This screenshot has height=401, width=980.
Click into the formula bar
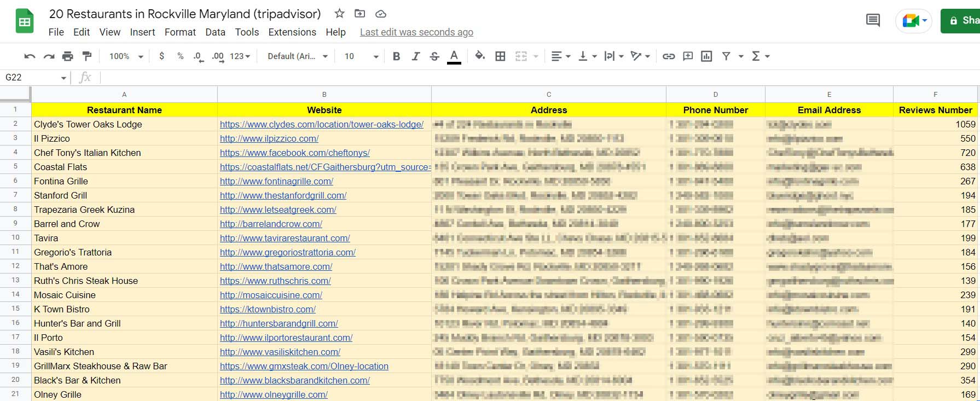[x=539, y=77]
